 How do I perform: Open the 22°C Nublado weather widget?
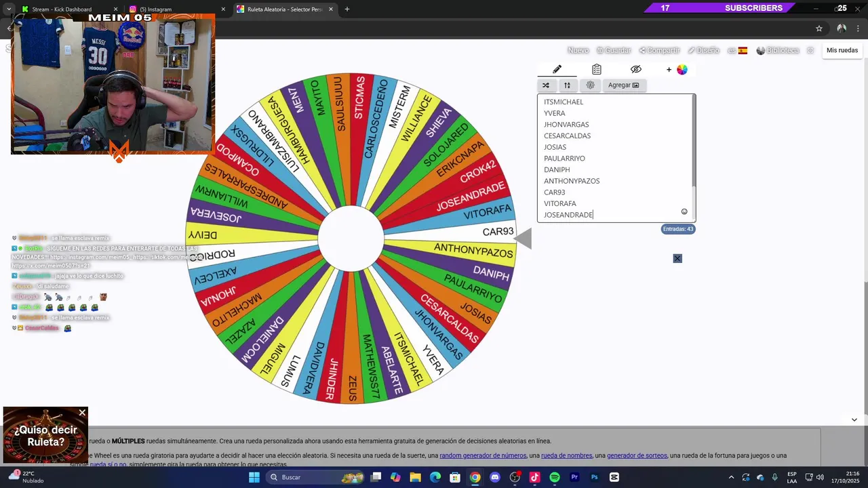(27, 477)
